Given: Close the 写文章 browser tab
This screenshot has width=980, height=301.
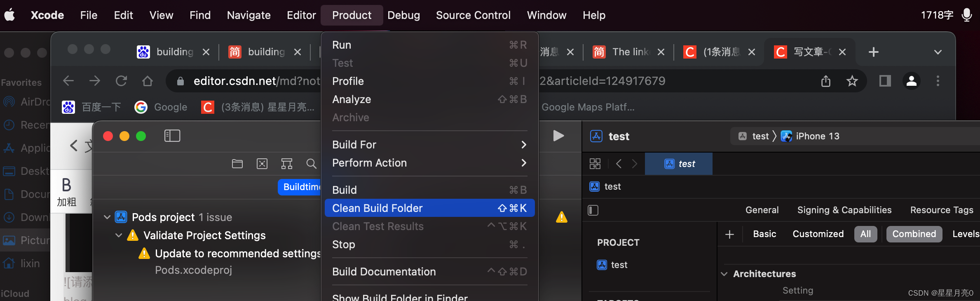Looking at the screenshot, I should pos(842,52).
